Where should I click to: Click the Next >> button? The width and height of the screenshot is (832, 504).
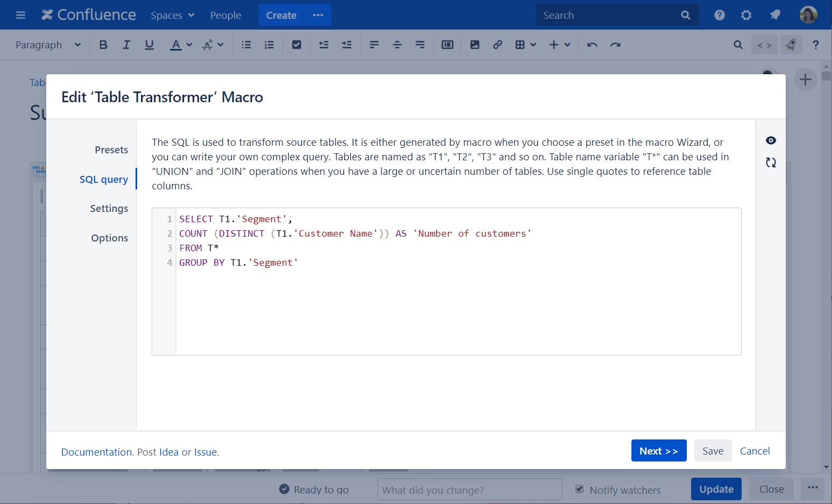(658, 451)
